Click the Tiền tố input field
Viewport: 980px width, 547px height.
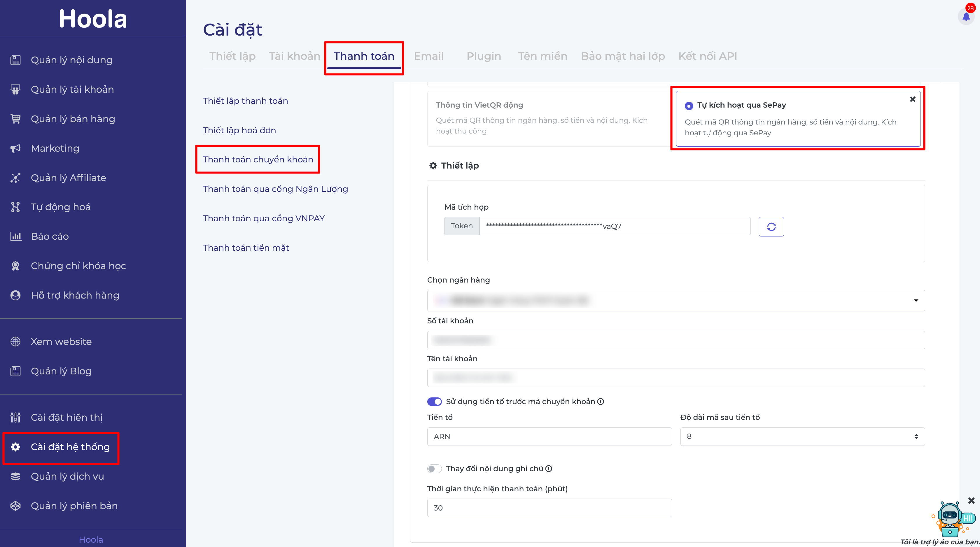point(549,436)
